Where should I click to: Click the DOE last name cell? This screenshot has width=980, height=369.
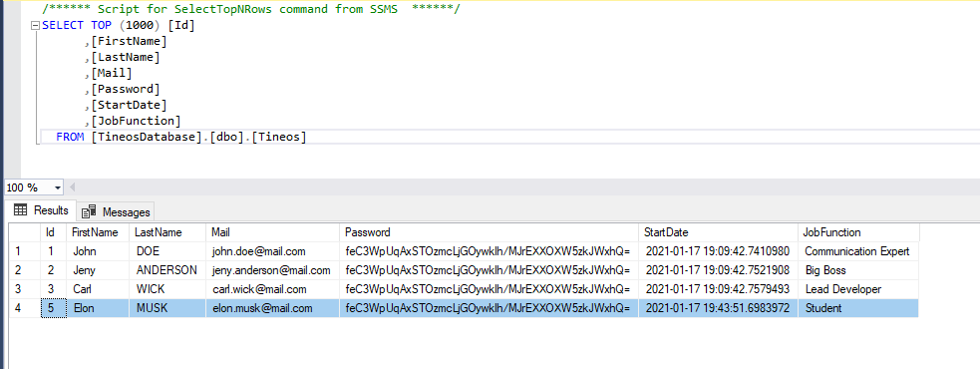167,251
